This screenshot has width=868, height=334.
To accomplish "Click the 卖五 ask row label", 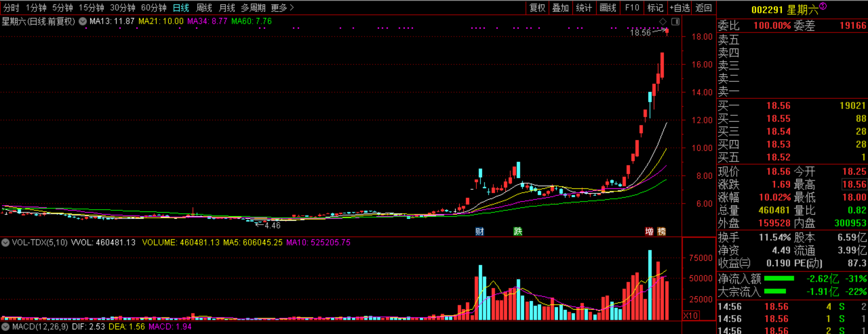I will [728, 40].
